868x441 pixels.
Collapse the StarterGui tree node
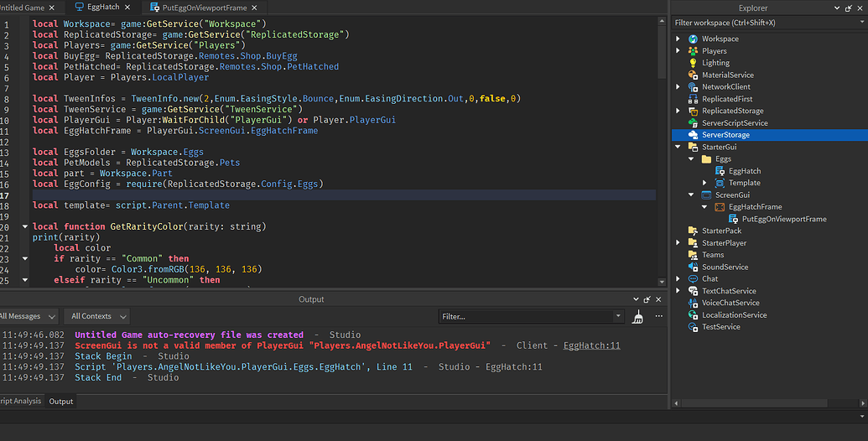(679, 147)
